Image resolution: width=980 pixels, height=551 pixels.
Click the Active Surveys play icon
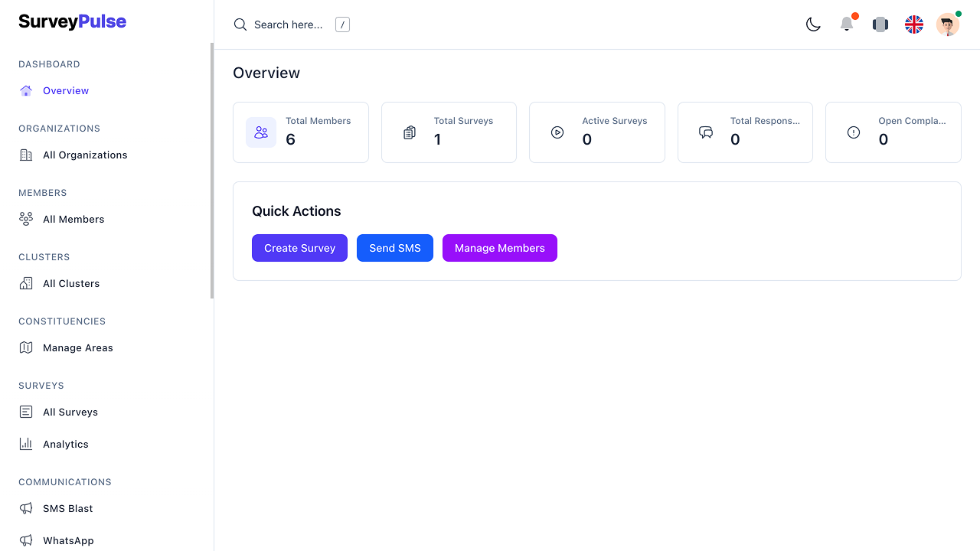click(557, 132)
